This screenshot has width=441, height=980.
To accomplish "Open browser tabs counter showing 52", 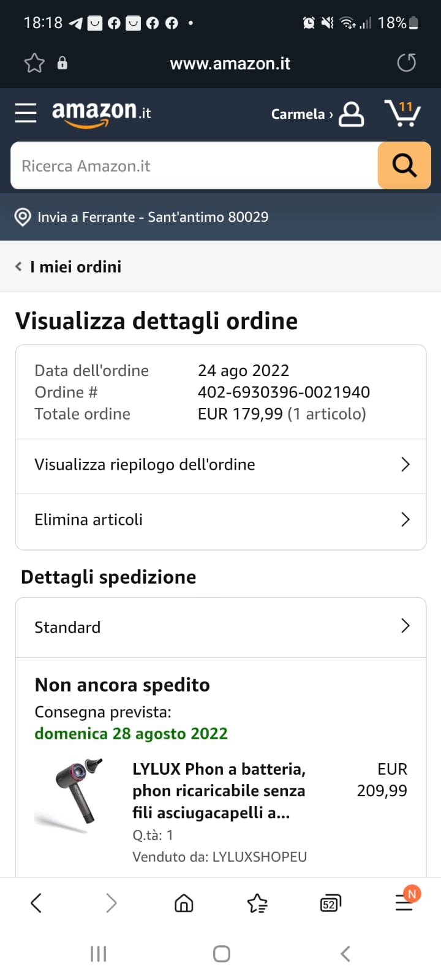I will pyautogui.click(x=331, y=903).
